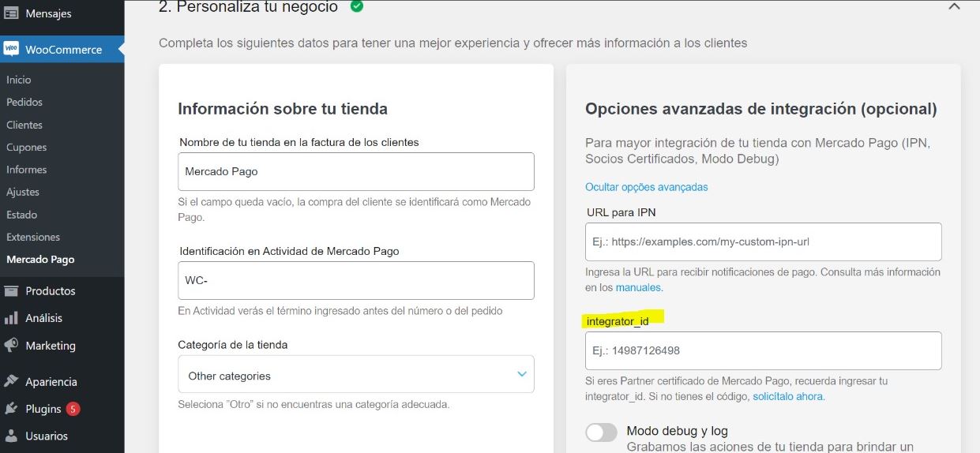Image resolution: width=980 pixels, height=453 pixels.
Task: Open Estado submenu item
Action: point(22,215)
